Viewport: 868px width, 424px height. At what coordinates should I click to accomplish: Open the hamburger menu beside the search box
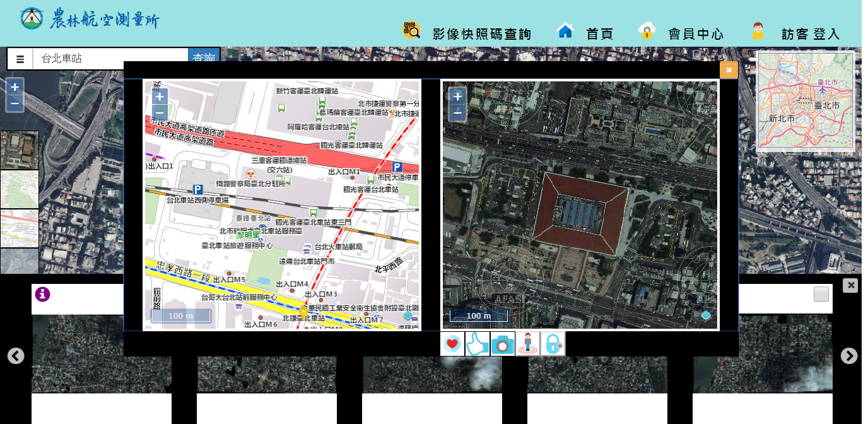click(20, 59)
